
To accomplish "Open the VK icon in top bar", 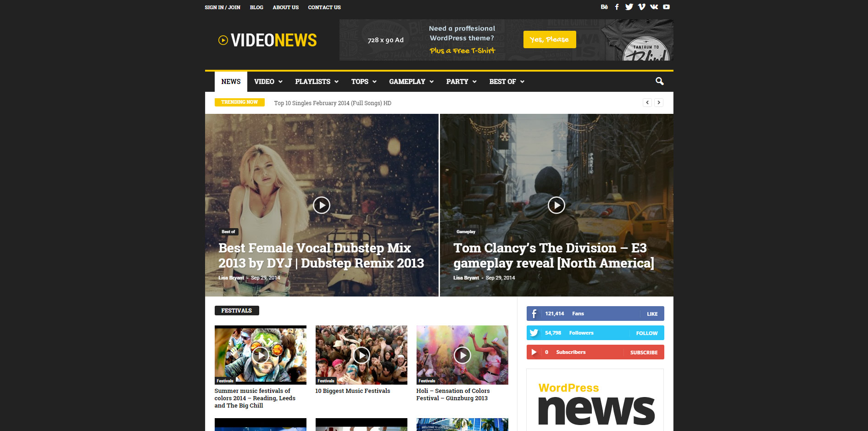I will point(654,7).
